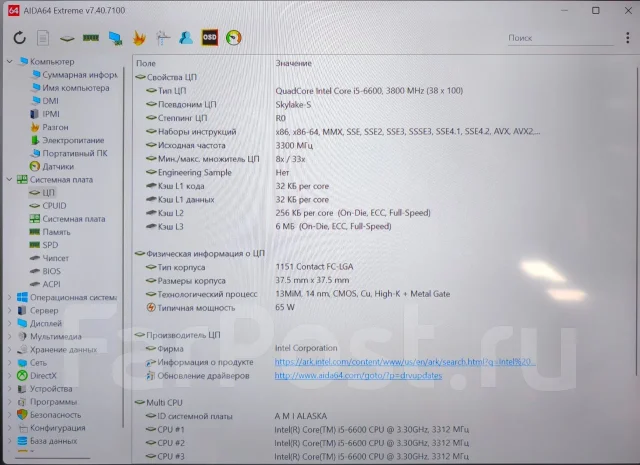
Task: Select the Безопасность tree item
Action: pyautogui.click(x=49, y=415)
